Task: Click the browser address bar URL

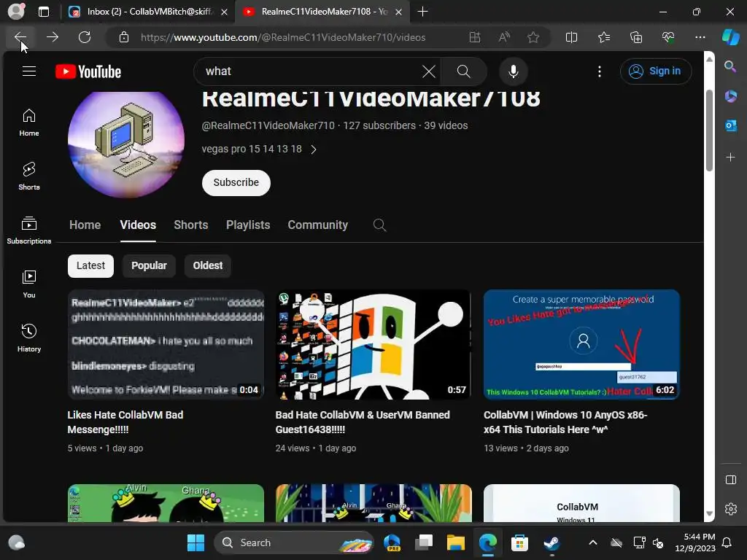Action: pyautogui.click(x=283, y=37)
